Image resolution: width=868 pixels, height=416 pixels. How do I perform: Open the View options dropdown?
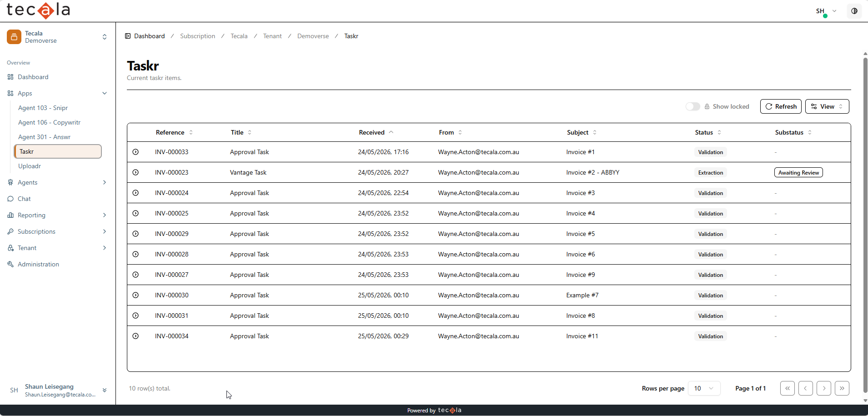(827, 106)
